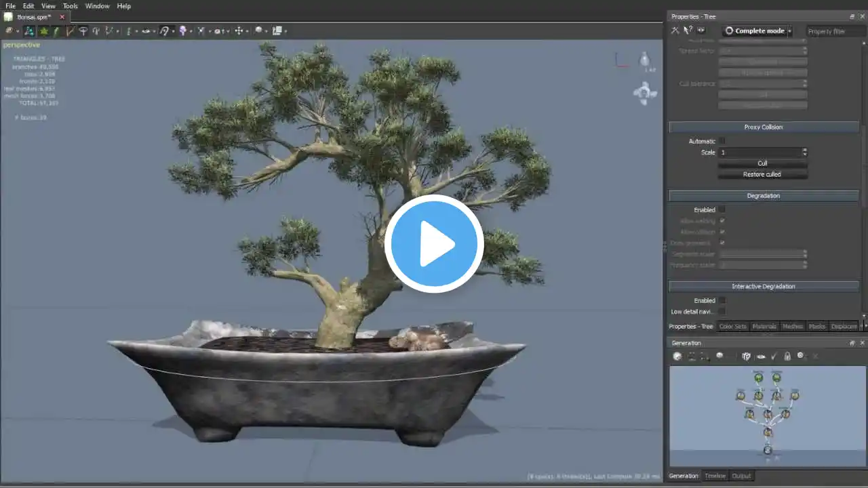This screenshot has width=868, height=488.
Task: Click the four-arrow move gizmo toolbar icon
Action: coord(238,30)
